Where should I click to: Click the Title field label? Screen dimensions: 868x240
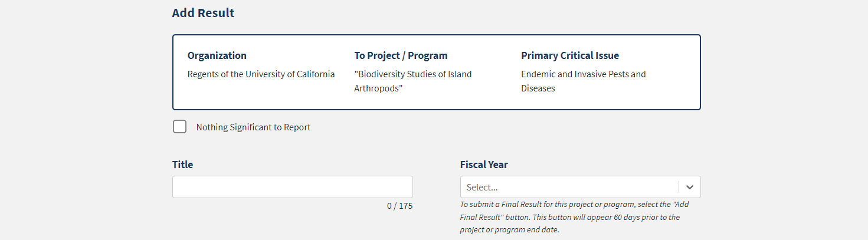(x=182, y=165)
